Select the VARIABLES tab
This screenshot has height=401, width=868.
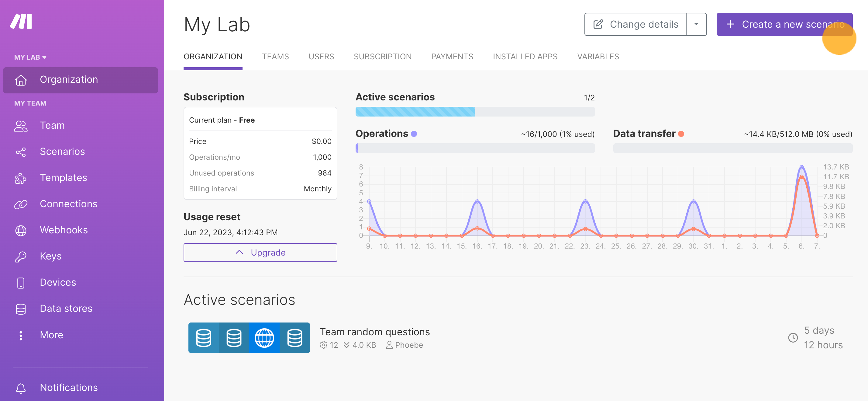(598, 57)
